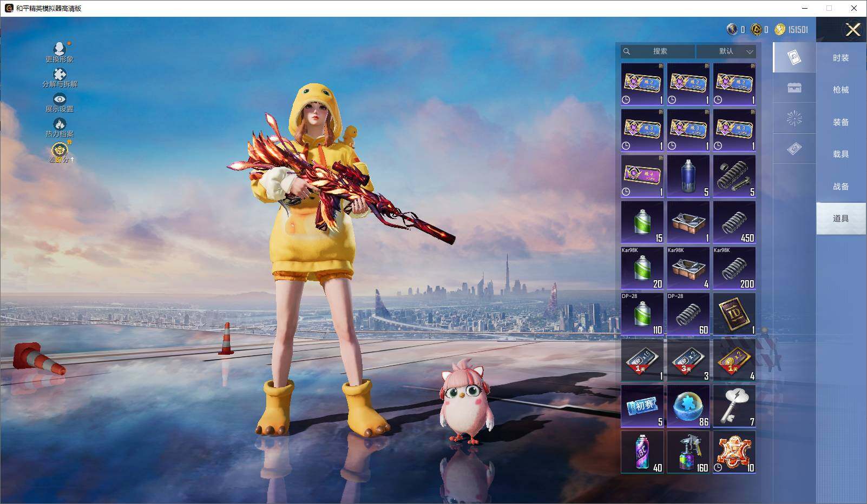867x504 pixels.
Task: Select the x2 three-day boost card
Action: [688, 360]
